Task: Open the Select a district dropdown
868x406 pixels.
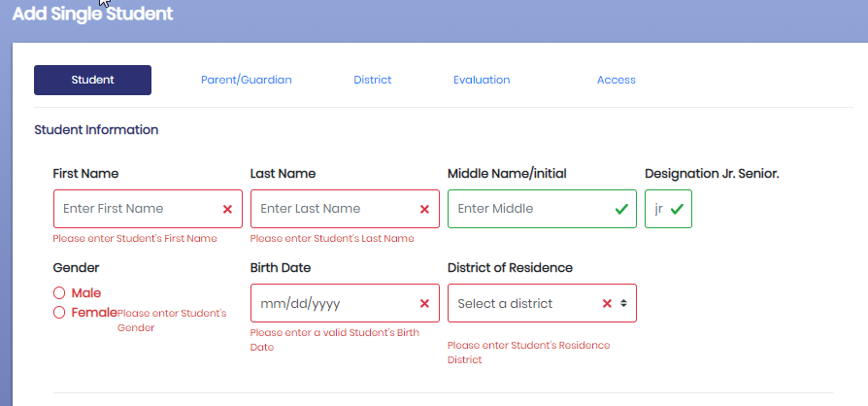Action: click(x=542, y=303)
